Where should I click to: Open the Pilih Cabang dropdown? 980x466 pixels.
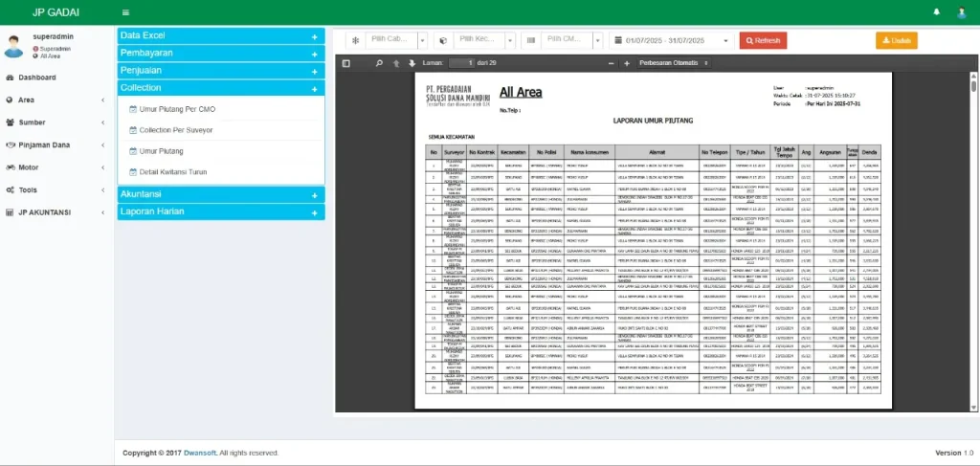click(x=396, y=40)
